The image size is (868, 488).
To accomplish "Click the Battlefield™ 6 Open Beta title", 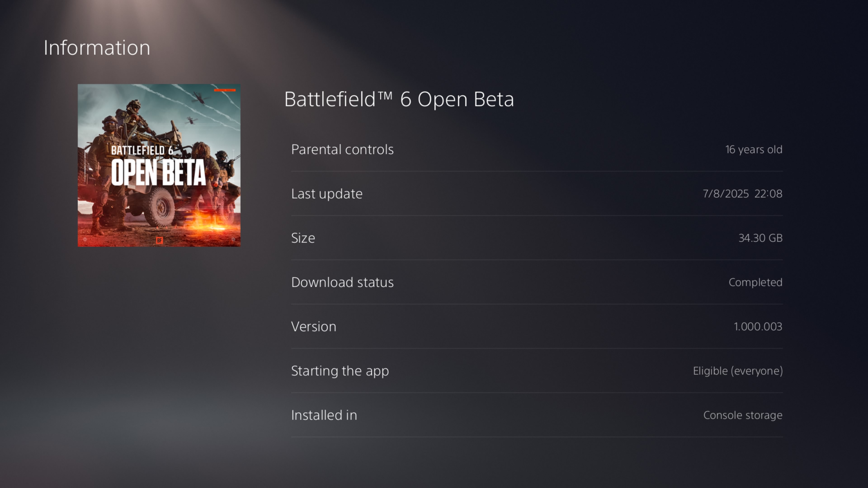I will pyautogui.click(x=399, y=99).
